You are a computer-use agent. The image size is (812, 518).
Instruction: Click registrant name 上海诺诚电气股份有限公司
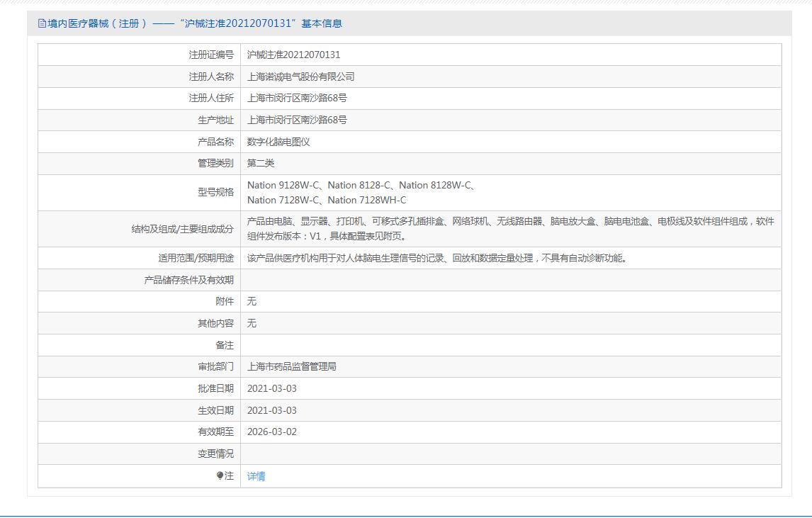(x=301, y=77)
